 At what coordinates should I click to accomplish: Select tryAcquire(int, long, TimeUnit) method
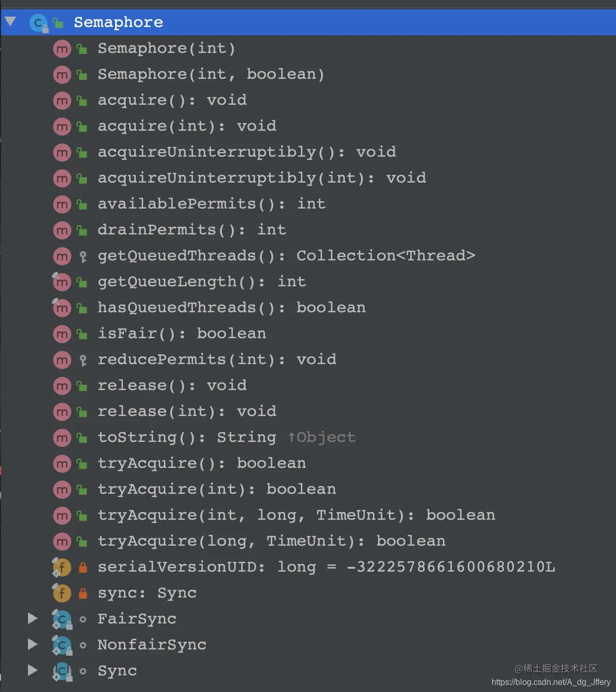[308, 515]
